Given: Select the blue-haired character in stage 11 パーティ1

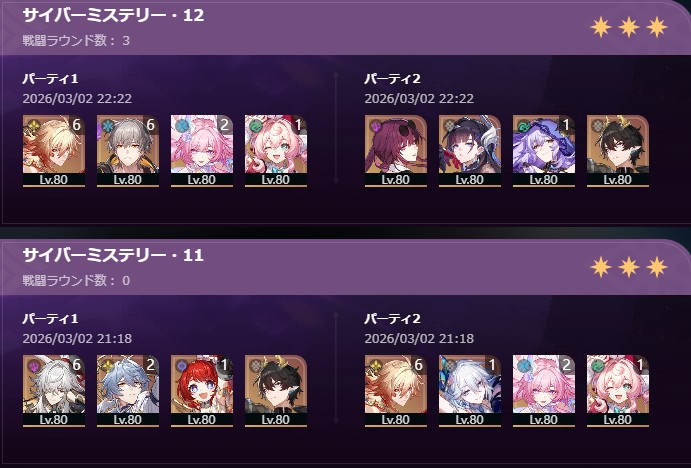Looking at the screenshot, I should click(x=128, y=391).
